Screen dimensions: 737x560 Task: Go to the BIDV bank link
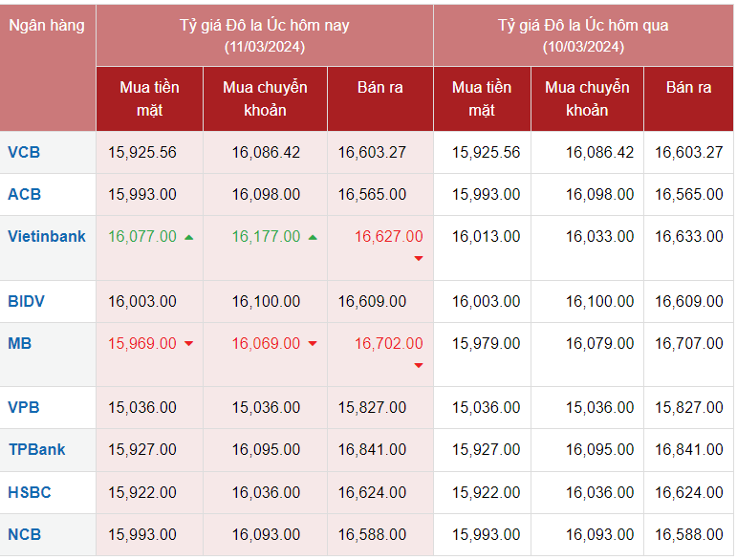26,301
